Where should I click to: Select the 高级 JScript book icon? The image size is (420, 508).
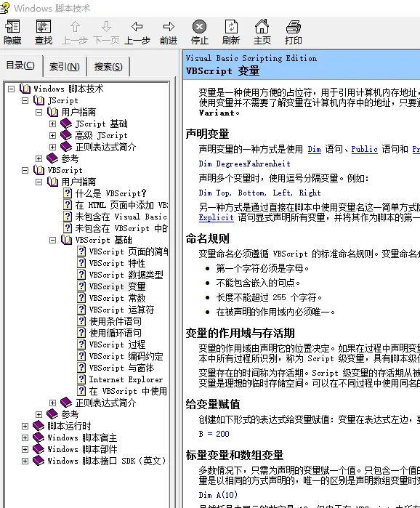66,135
